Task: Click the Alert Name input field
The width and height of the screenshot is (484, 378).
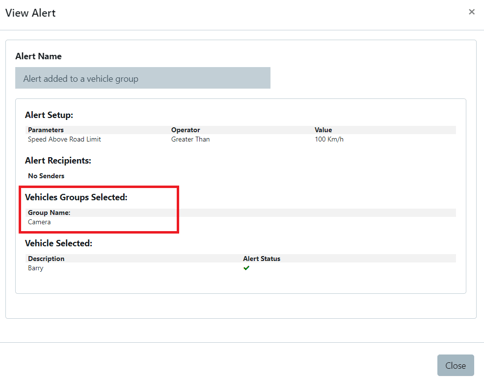Action: coord(143,78)
